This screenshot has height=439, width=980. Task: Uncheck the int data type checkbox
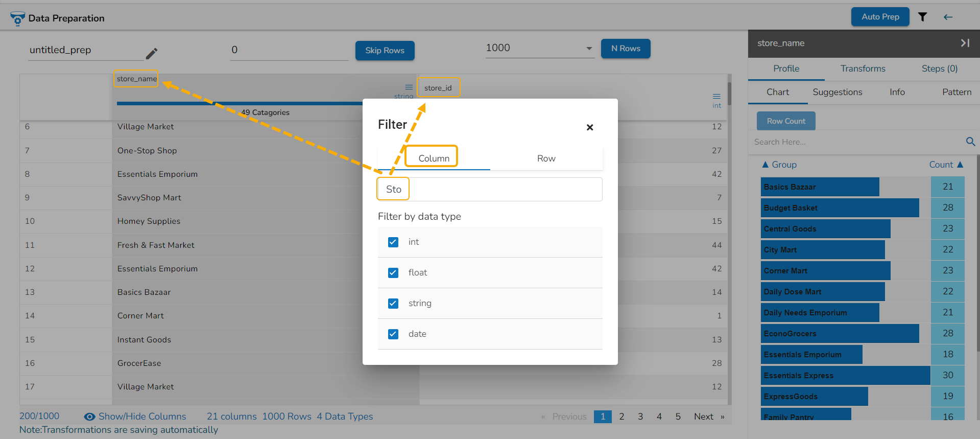393,242
